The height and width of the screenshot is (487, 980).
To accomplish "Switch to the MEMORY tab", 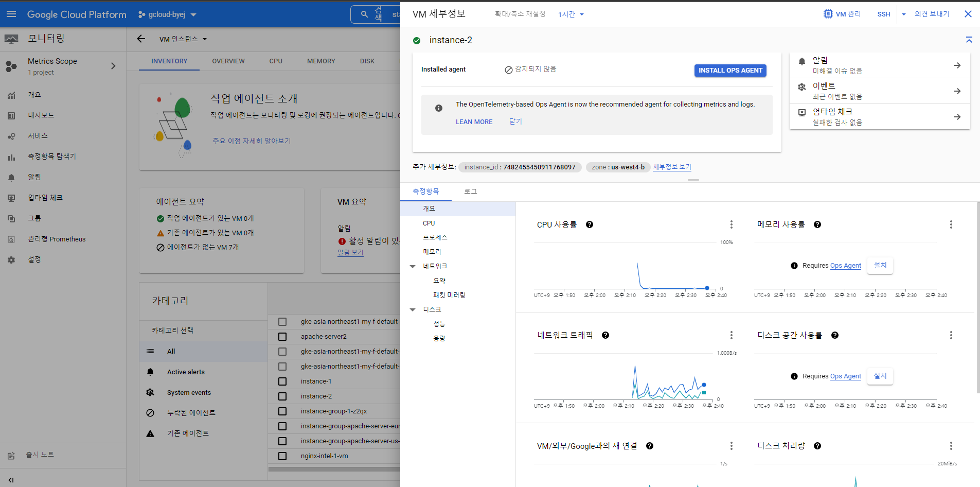I will coord(321,61).
